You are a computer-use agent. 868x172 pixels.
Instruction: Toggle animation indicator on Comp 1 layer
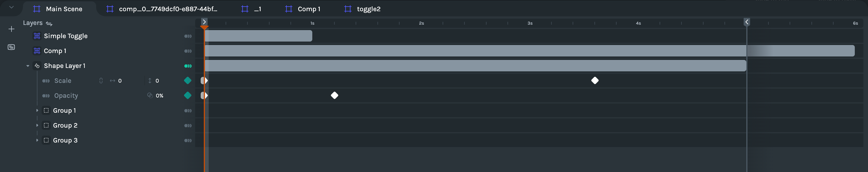[188, 51]
